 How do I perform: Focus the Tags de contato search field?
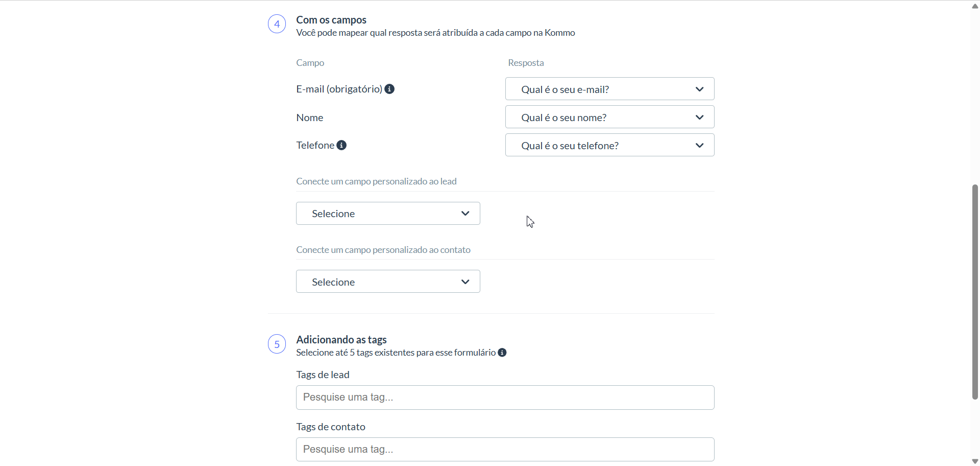tap(505, 450)
